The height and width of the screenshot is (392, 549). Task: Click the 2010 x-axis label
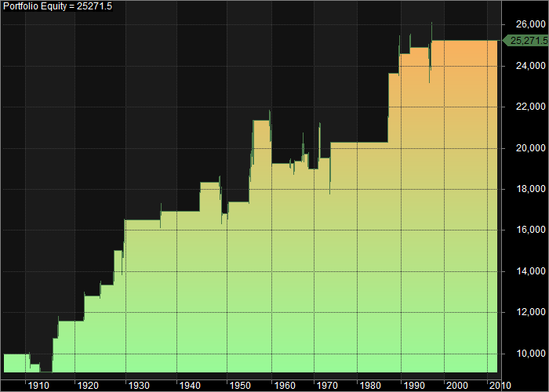point(500,386)
